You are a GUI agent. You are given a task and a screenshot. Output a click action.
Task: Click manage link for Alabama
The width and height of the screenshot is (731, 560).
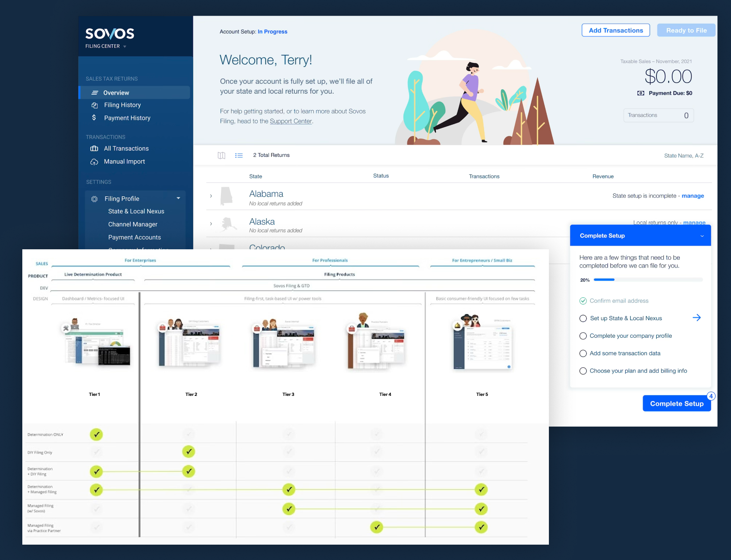[693, 196]
